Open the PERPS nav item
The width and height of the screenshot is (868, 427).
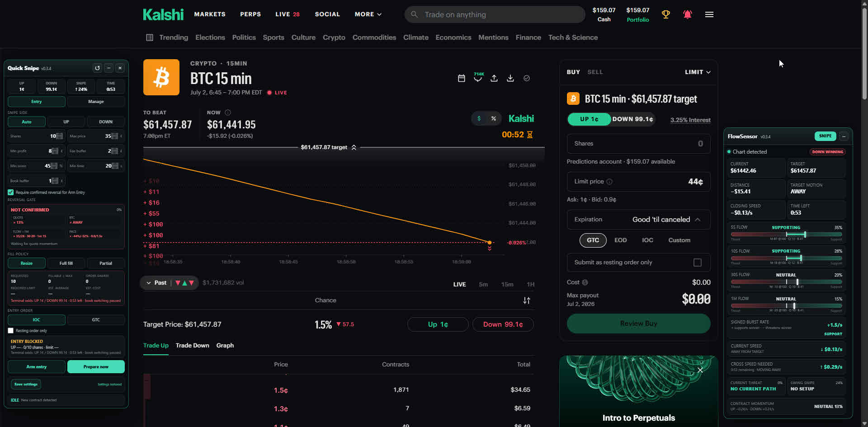(250, 14)
